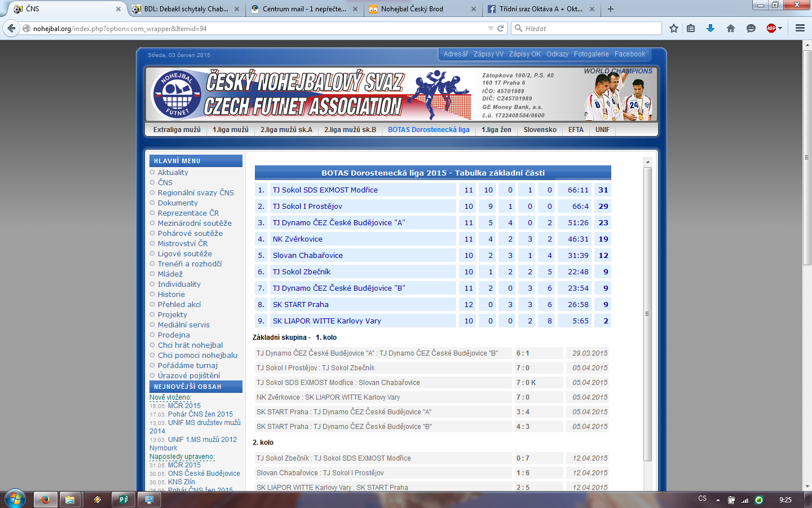Open Regionální svazy ČNS sidebar link

coord(196,193)
